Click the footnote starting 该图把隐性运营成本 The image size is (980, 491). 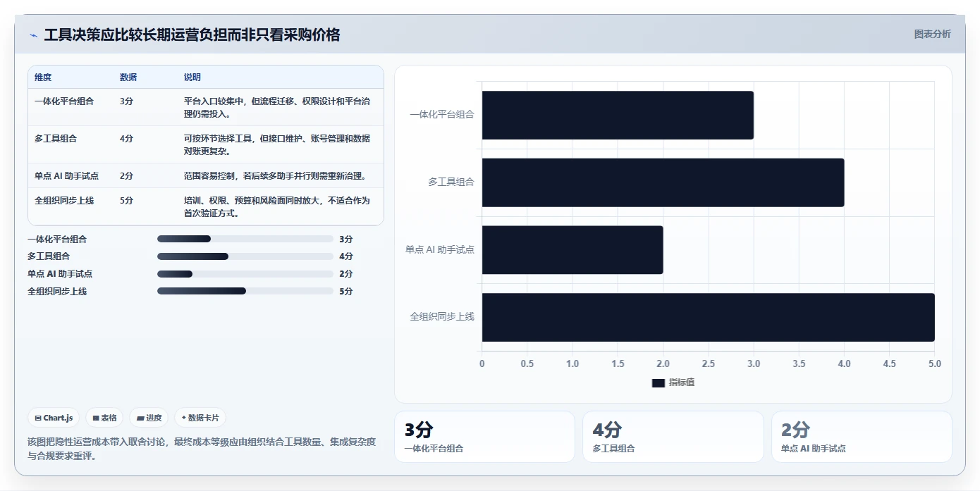202,449
